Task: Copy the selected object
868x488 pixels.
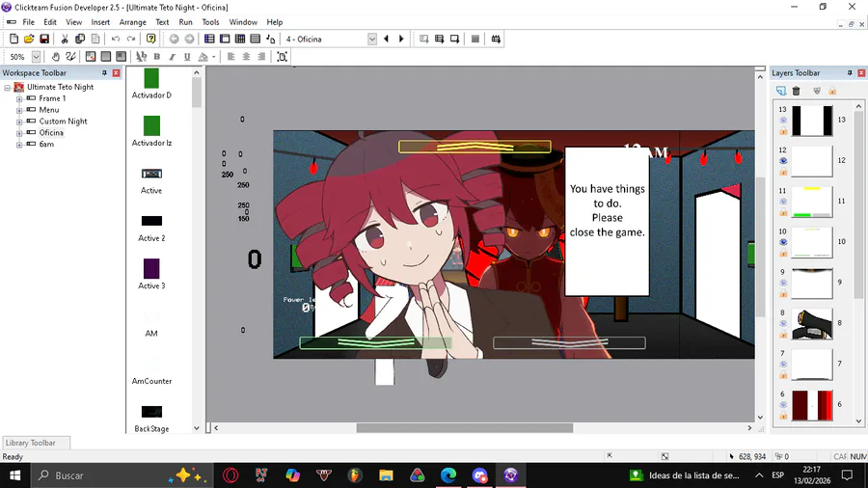Action: 80,39
